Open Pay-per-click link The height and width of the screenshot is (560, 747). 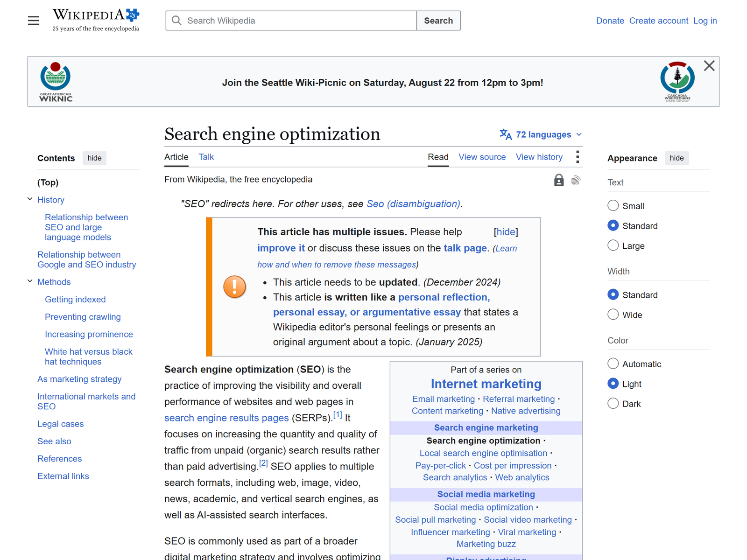(440, 466)
